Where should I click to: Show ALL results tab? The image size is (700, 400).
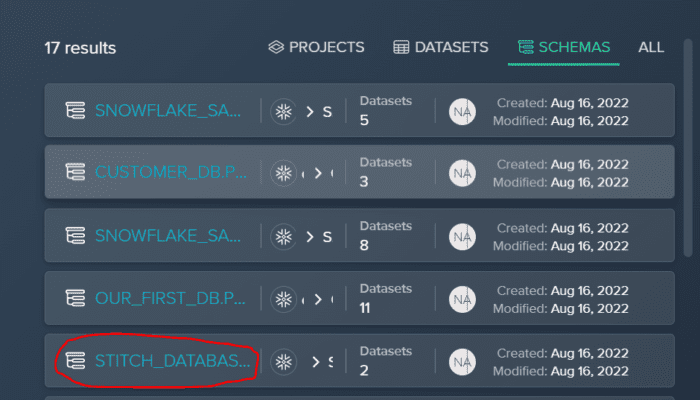(x=651, y=47)
